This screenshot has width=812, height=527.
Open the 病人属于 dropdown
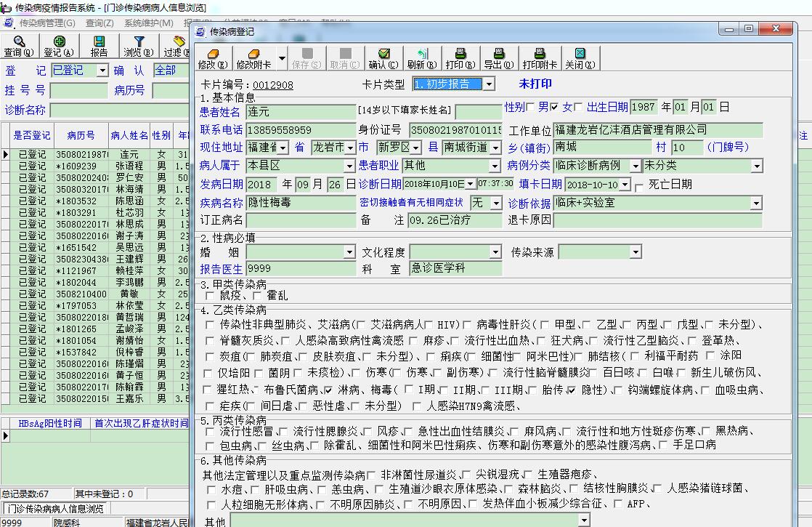click(x=350, y=166)
